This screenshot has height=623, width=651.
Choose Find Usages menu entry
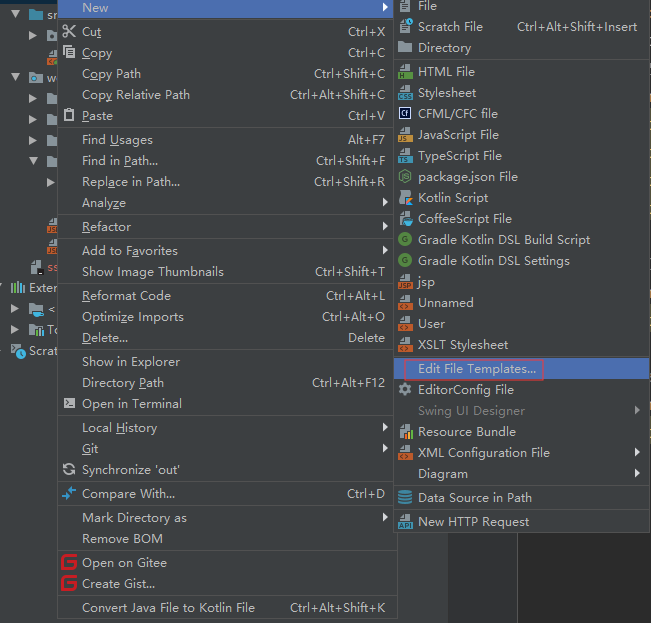click(225, 139)
